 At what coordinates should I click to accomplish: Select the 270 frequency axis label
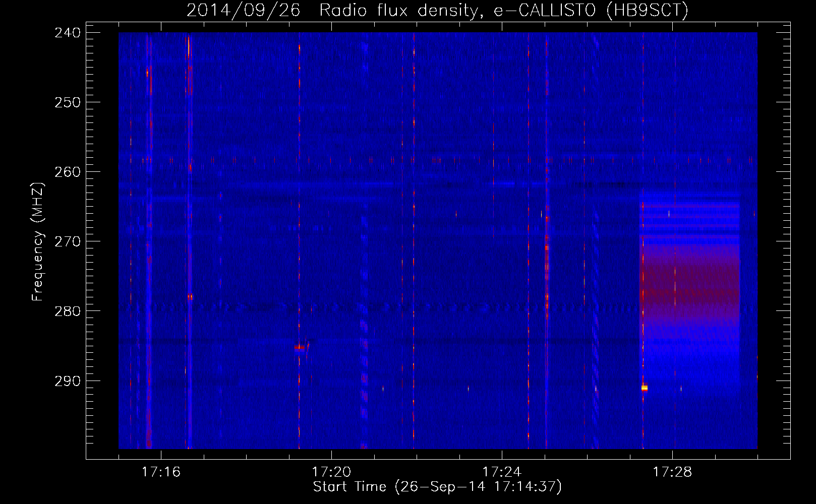click(x=67, y=241)
